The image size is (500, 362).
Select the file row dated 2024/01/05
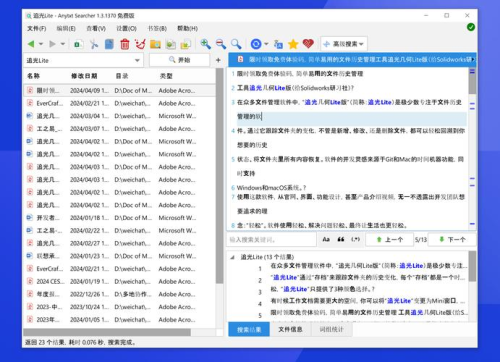coord(119,319)
